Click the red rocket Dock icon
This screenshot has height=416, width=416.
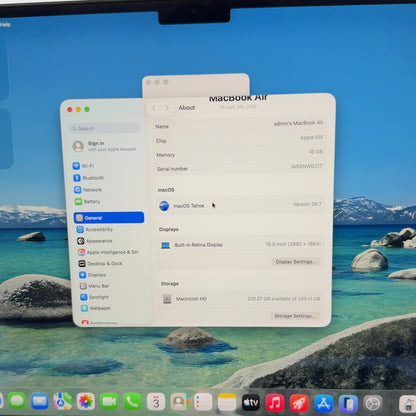pos(299,403)
